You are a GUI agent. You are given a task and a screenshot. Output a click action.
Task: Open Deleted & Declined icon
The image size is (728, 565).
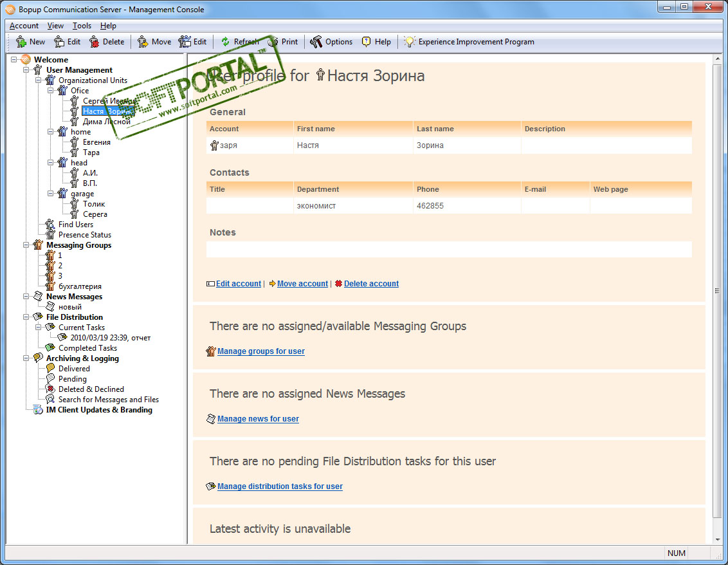pyautogui.click(x=50, y=389)
